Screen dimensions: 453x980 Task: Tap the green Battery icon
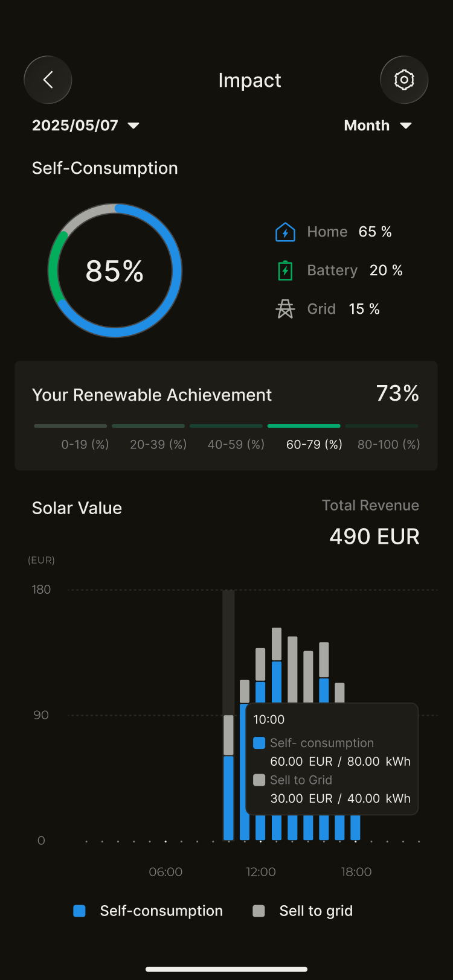tap(285, 271)
